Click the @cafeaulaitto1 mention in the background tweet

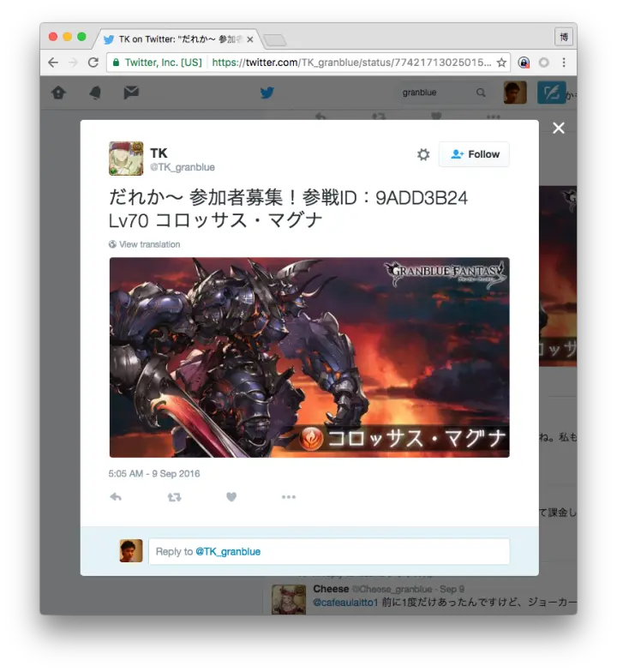pos(345,602)
